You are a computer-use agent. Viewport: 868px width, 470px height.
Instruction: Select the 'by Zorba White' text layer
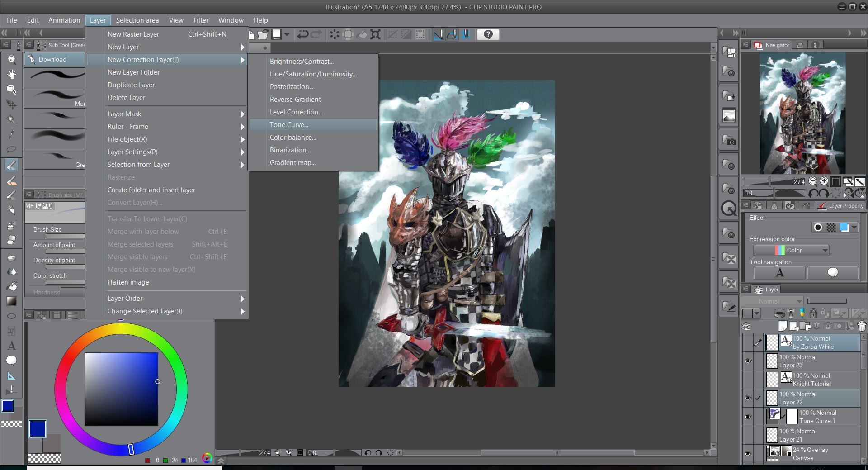[812, 342]
